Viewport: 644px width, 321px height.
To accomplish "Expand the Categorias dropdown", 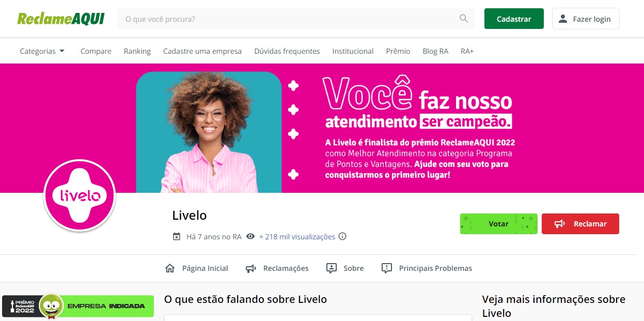I will tap(42, 51).
